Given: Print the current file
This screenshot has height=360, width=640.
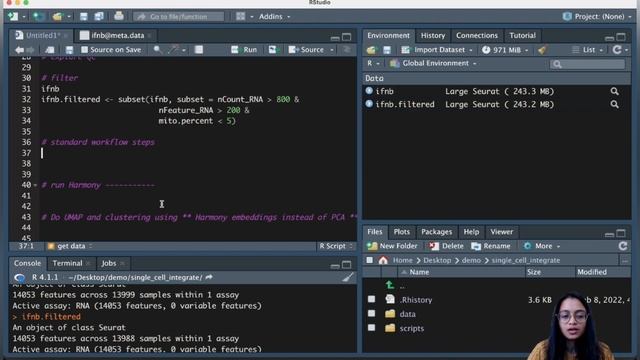Looking at the screenshot, I should pyautogui.click(x=119, y=16).
